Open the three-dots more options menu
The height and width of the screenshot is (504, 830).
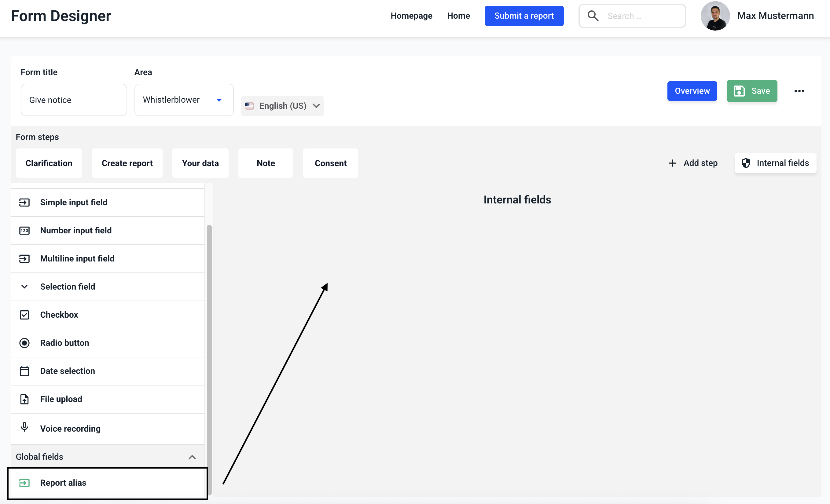click(799, 91)
